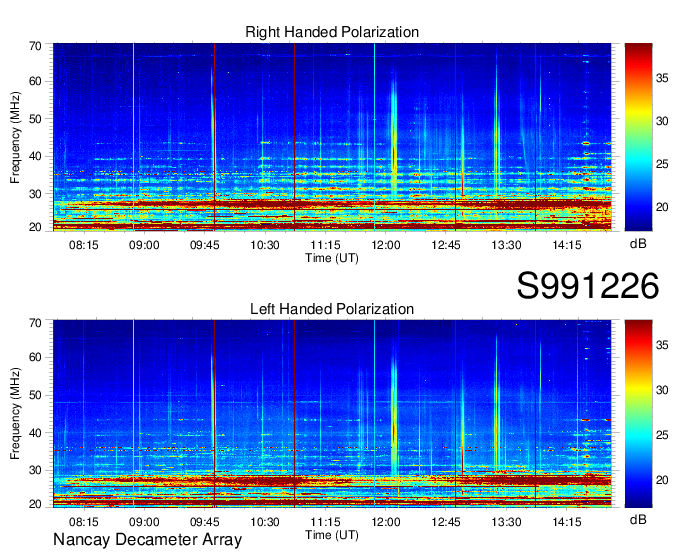Click the 'Right Handed Polarization' title
Screen dimensions: 680x552
pyautogui.click(x=332, y=32)
